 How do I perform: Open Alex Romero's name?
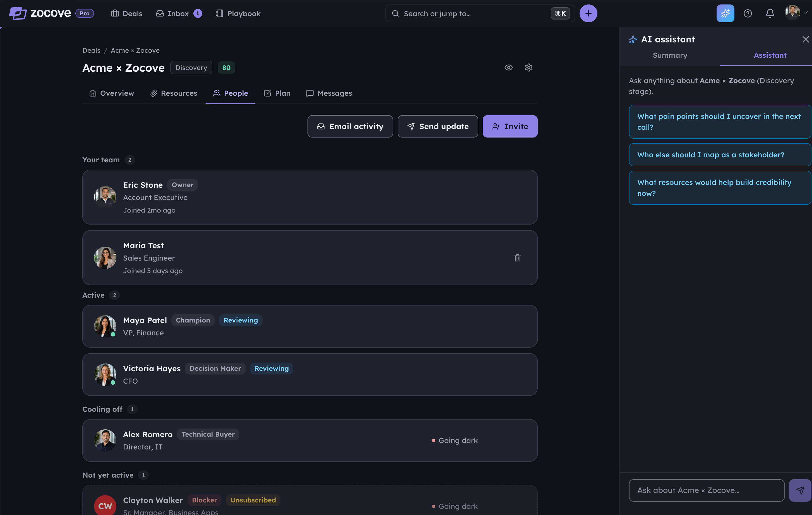tap(148, 434)
